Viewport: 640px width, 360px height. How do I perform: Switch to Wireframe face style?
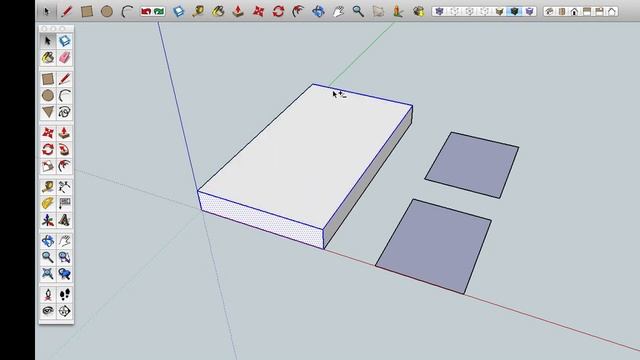pyautogui.click(x=454, y=11)
